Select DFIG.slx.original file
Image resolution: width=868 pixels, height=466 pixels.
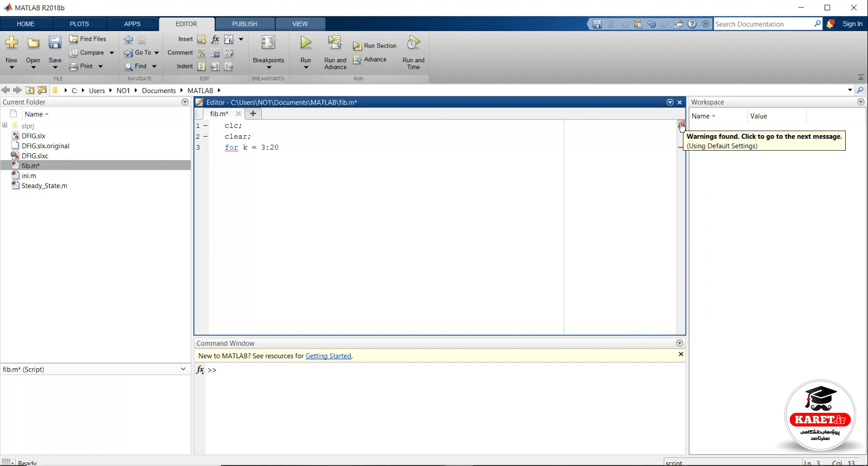click(x=46, y=146)
